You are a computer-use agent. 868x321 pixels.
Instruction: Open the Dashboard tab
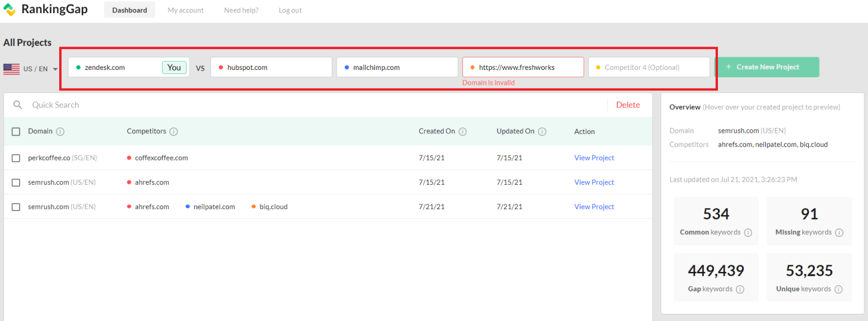pos(130,10)
